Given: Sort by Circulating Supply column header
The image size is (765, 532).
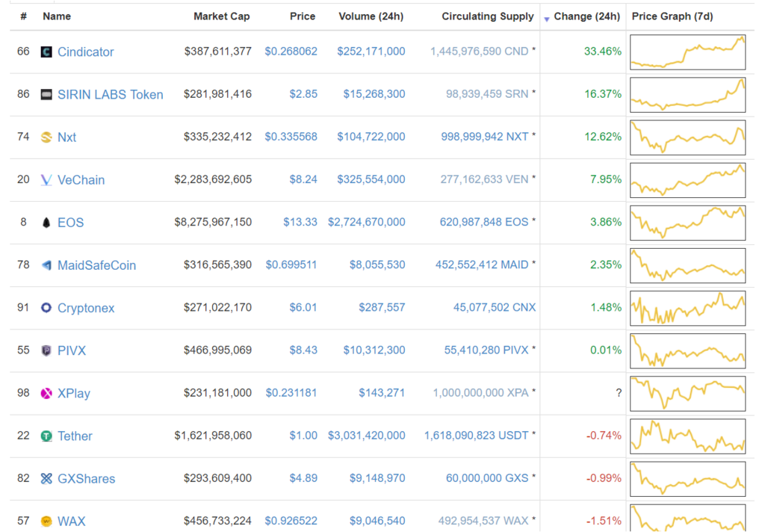Looking at the screenshot, I should point(488,16).
